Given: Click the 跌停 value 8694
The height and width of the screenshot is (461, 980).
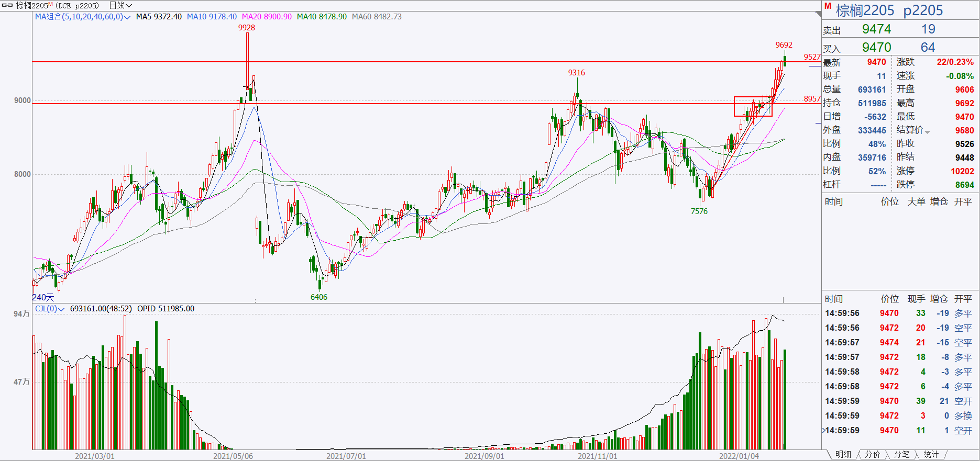Looking at the screenshot, I should 965,185.
